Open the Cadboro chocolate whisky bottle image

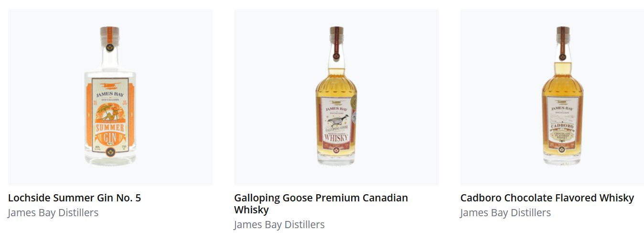click(552, 97)
